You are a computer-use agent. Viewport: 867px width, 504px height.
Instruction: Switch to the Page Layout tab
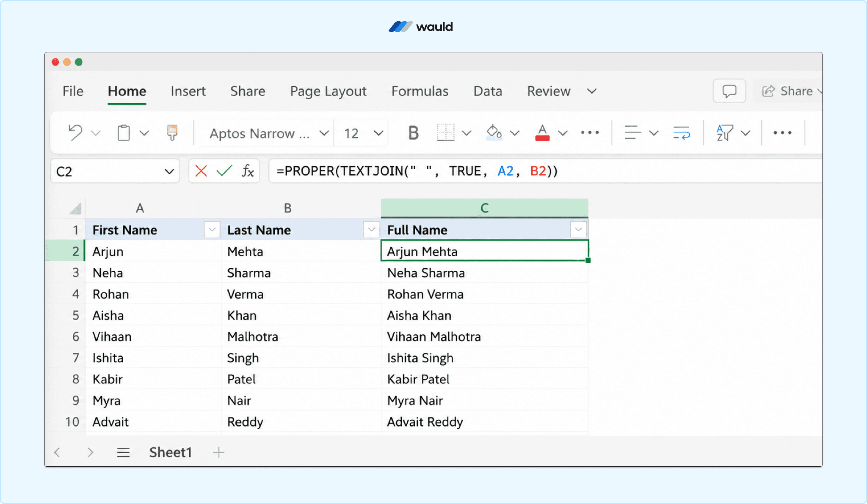click(329, 91)
